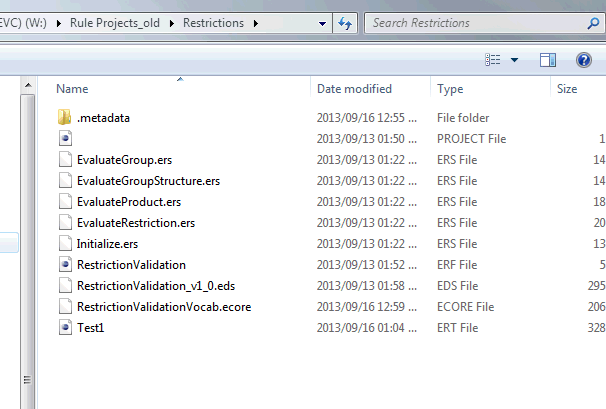Select the unnamed PROJECT file icon

click(65, 138)
